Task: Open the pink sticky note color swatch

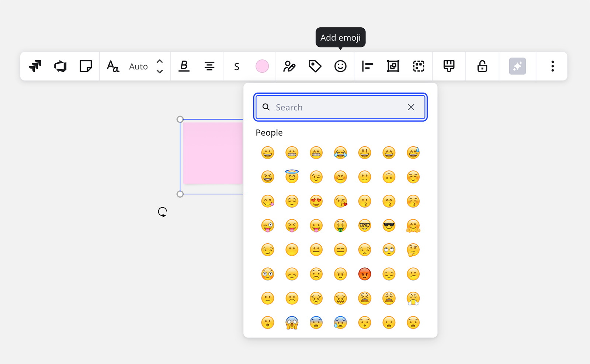Action: (262, 66)
